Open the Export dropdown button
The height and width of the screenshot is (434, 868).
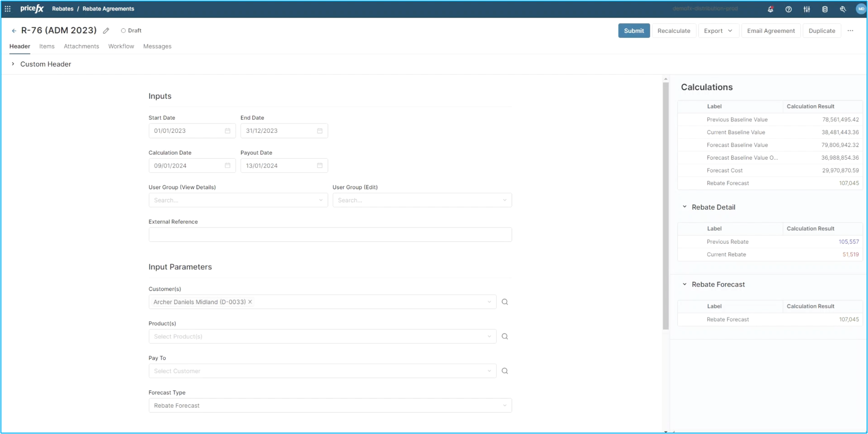coord(718,31)
